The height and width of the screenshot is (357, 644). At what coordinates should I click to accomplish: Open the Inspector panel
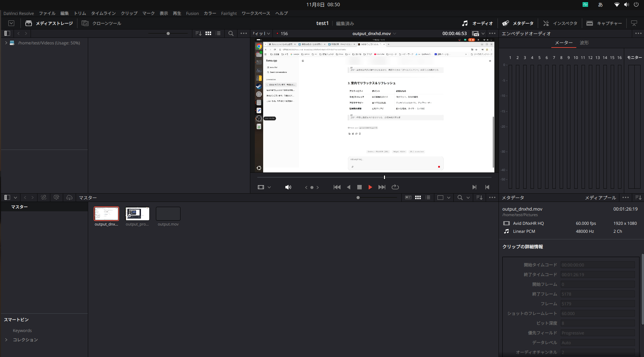[x=560, y=23]
